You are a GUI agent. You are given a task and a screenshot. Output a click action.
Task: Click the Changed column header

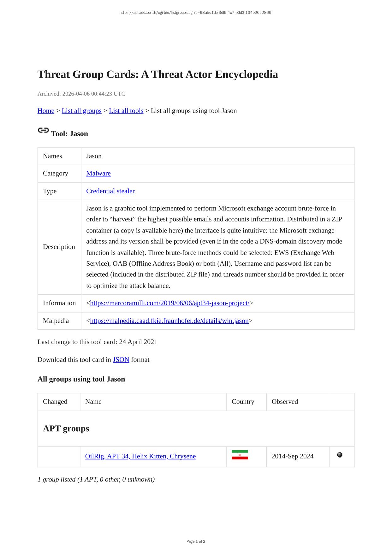coord(55,402)
